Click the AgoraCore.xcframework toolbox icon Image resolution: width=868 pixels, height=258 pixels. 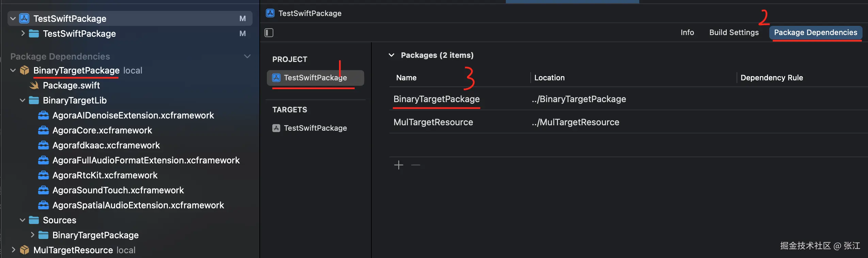point(43,130)
